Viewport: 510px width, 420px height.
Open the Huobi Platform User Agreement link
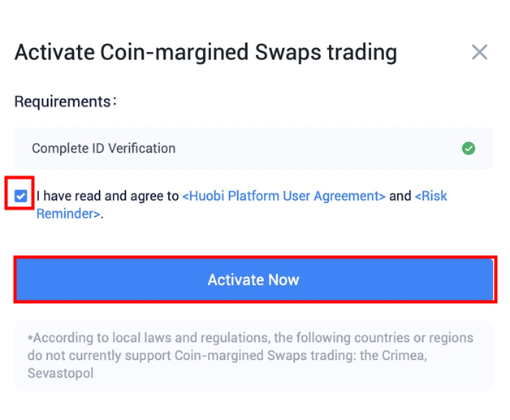(284, 196)
